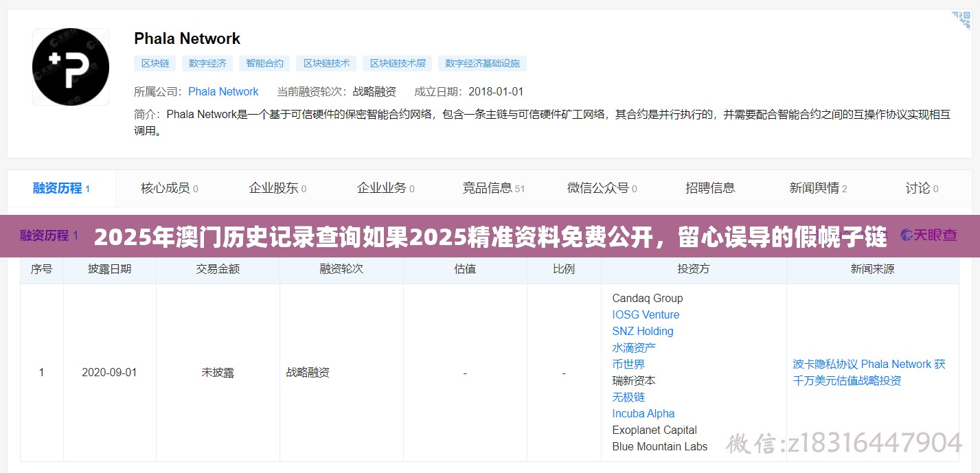Open the IOSG Venture investor link
The height and width of the screenshot is (473, 980).
[646, 314]
